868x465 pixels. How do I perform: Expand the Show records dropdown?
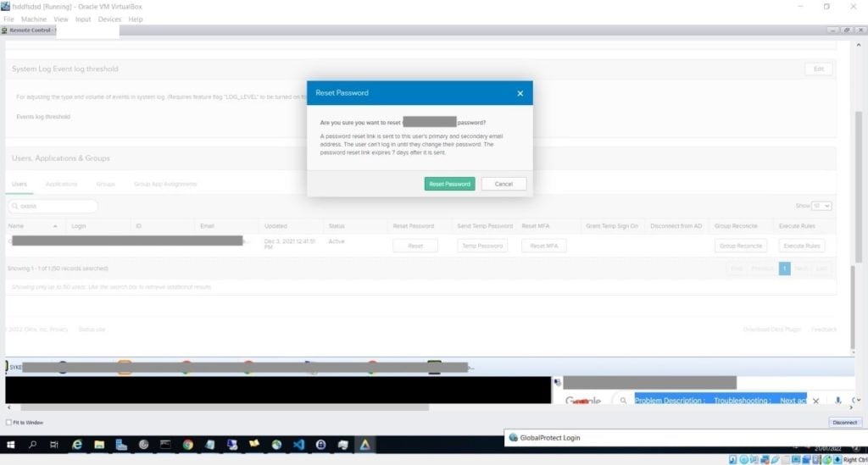coord(821,206)
